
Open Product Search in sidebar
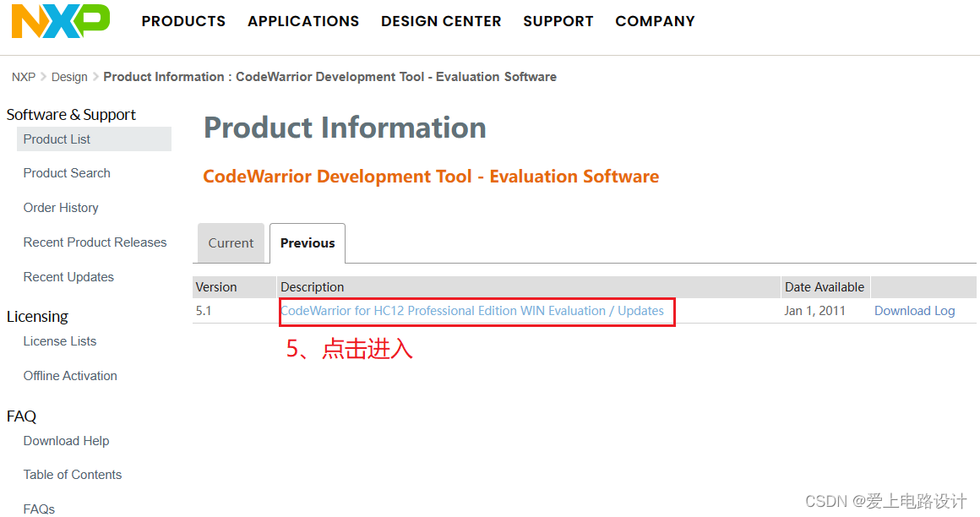[x=67, y=173]
